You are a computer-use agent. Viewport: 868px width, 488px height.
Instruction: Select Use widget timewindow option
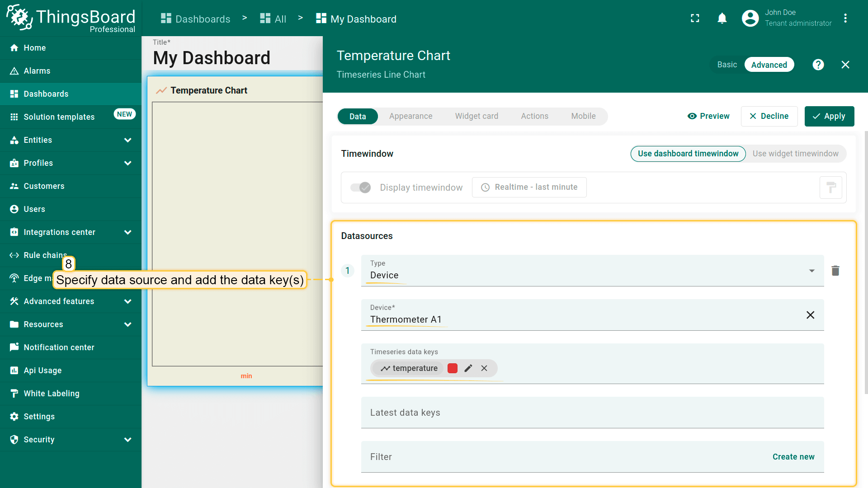(795, 154)
